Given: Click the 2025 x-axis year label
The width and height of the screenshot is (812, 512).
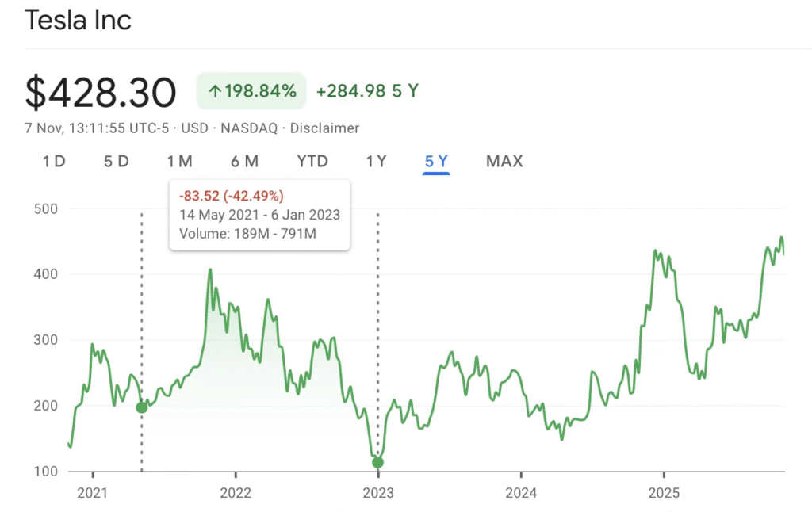Looking at the screenshot, I should [x=664, y=493].
